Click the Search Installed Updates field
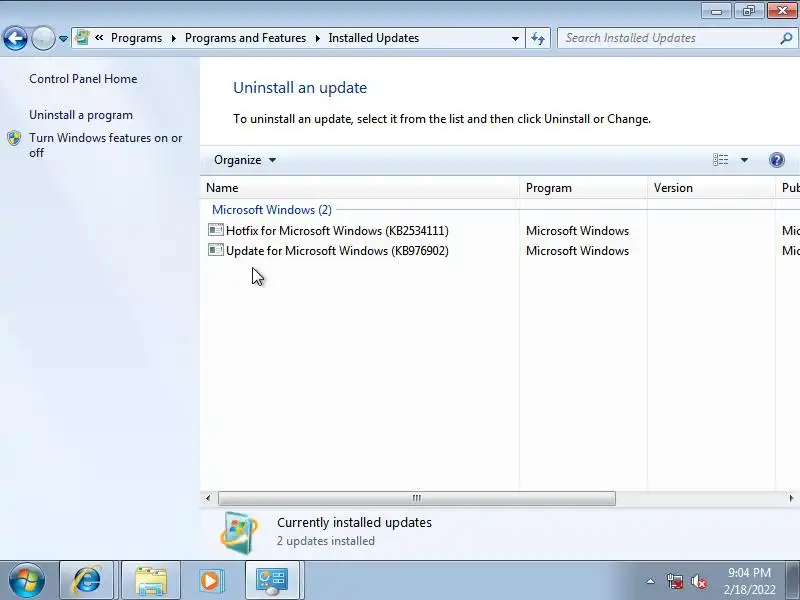 [x=668, y=38]
